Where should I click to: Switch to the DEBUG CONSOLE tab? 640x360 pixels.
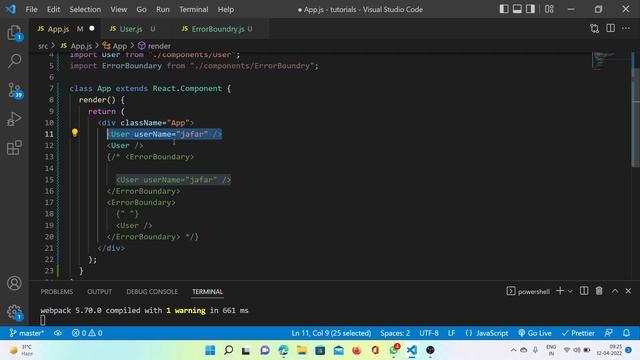[152, 291]
